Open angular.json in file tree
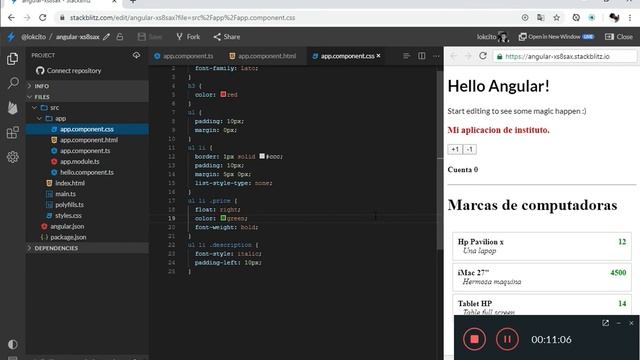Image resolution: width=640 pixels, height=360 pixels. tap(87, 227)
